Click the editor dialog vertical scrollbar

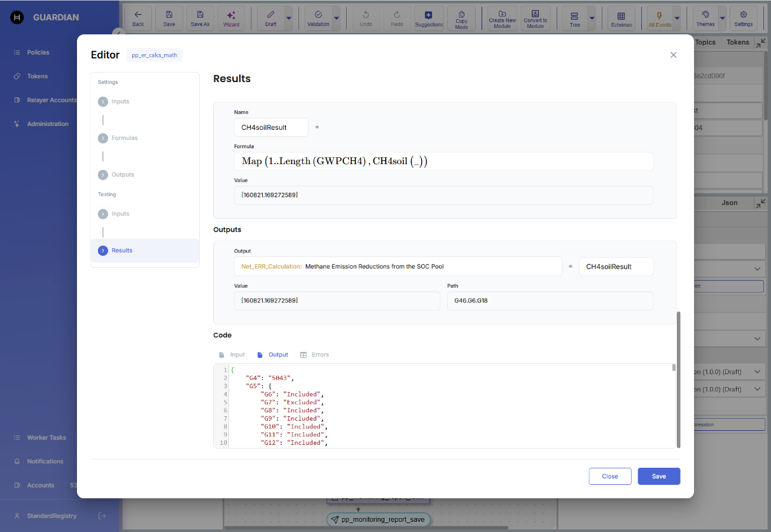pos(679,379)
